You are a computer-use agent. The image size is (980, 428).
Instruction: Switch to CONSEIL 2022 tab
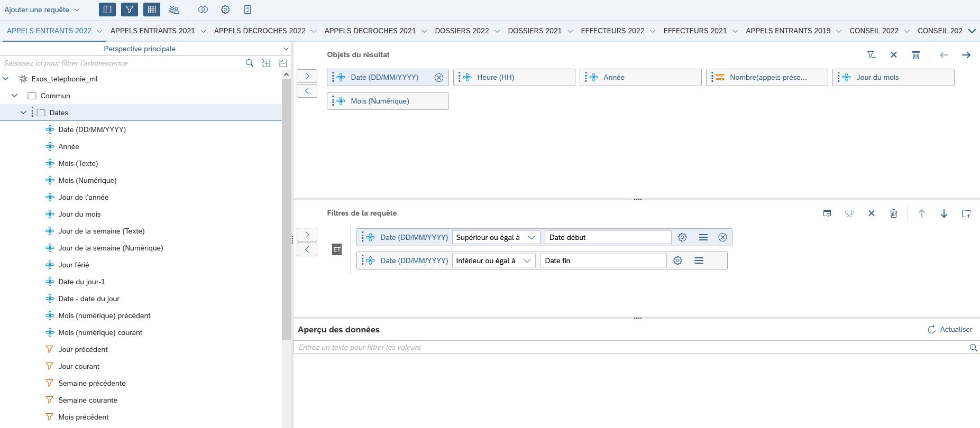874,31
